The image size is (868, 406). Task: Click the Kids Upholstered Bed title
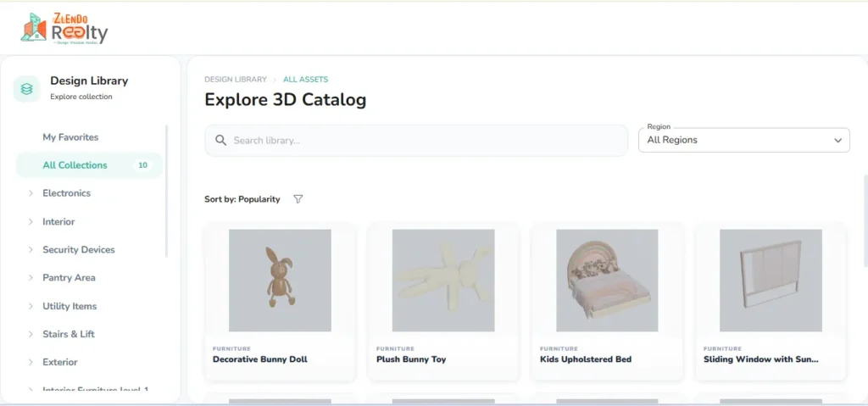[586, 359]
